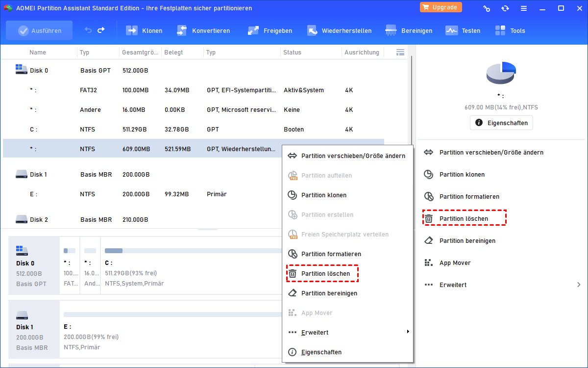Select the E: partition bar in disk map
The image size is (588, 368).
171,329
